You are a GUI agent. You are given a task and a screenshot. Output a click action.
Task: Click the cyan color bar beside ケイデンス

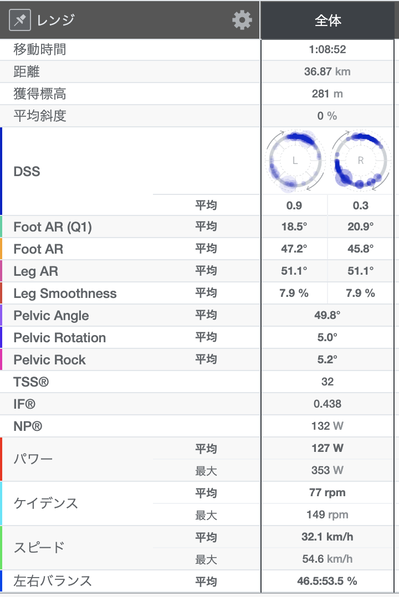[x=1, y=503]
